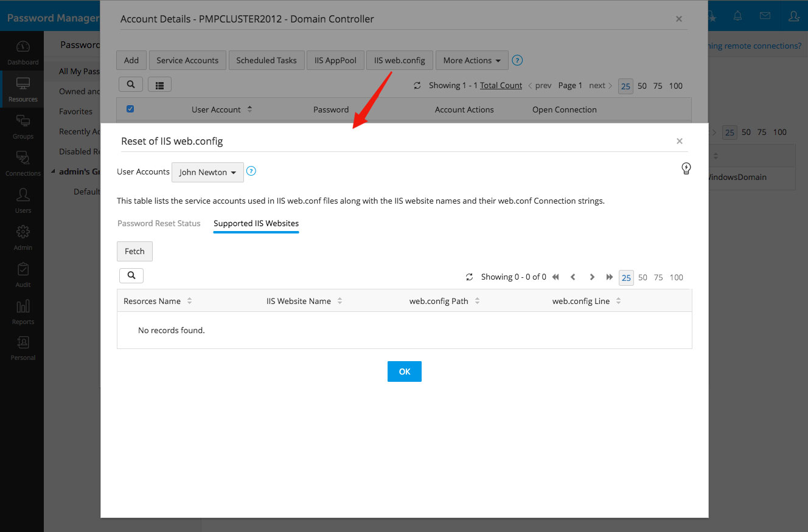The height and width of the screenshot is (532, 808).
Task: Open the mail envelope icon in top bar
Action: coord(765,16)
